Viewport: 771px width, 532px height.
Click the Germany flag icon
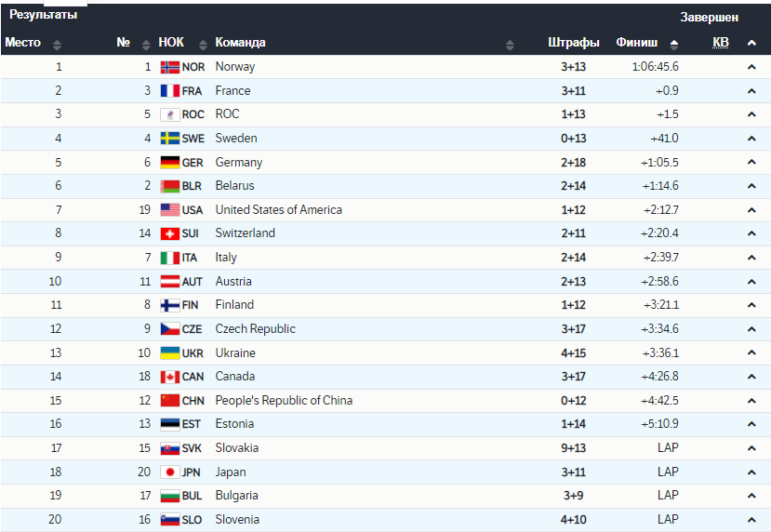point(169,163)
